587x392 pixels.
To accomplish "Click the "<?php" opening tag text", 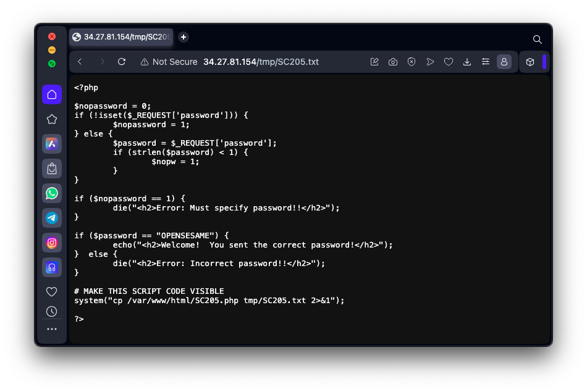I will click(x=86, y=88).
